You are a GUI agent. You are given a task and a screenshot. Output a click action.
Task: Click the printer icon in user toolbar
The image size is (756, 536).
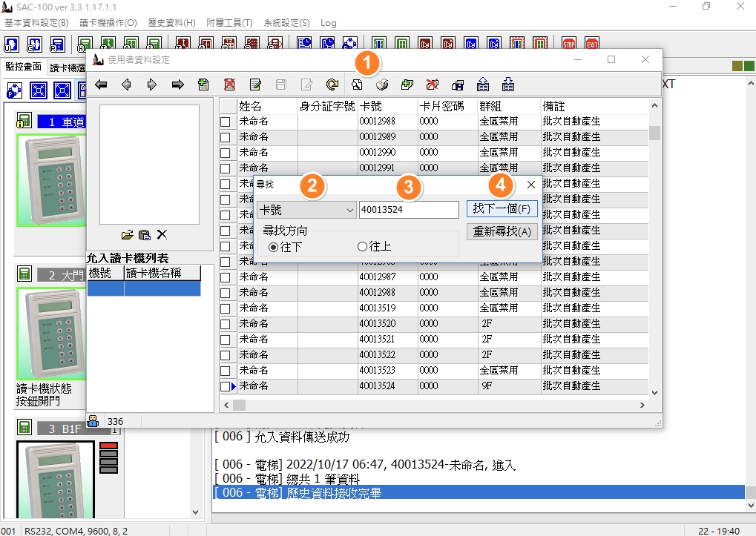[x=382, y=85]
